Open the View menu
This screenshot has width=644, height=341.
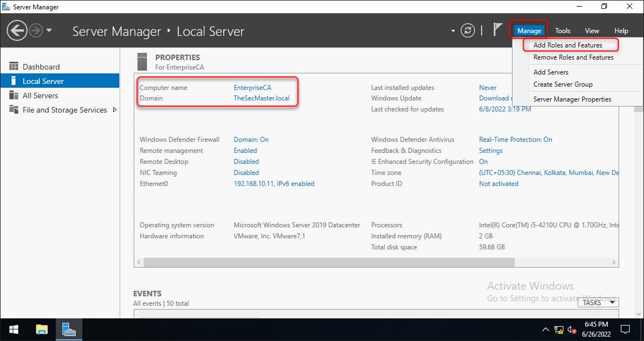(x=592, y=31)
